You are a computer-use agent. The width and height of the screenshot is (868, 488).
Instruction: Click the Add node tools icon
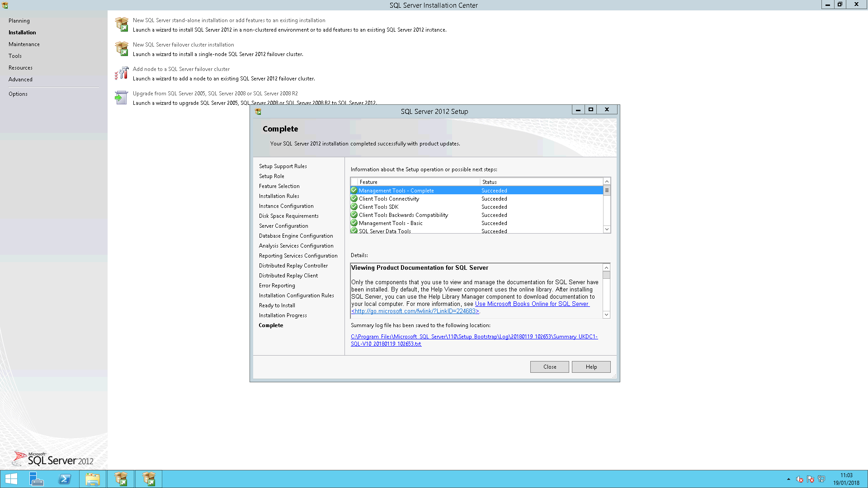click(x=122, y=73)
